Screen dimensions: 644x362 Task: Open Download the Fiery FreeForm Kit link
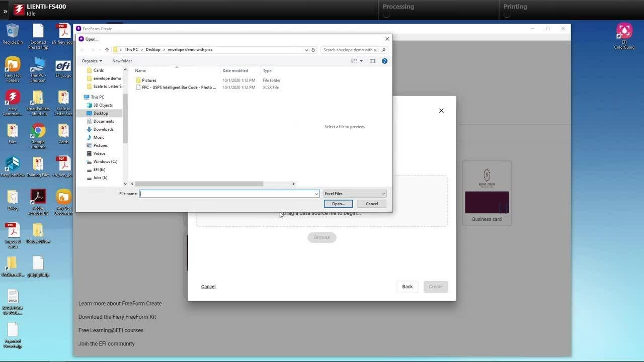pyautogui.click(x=117, y=317)
